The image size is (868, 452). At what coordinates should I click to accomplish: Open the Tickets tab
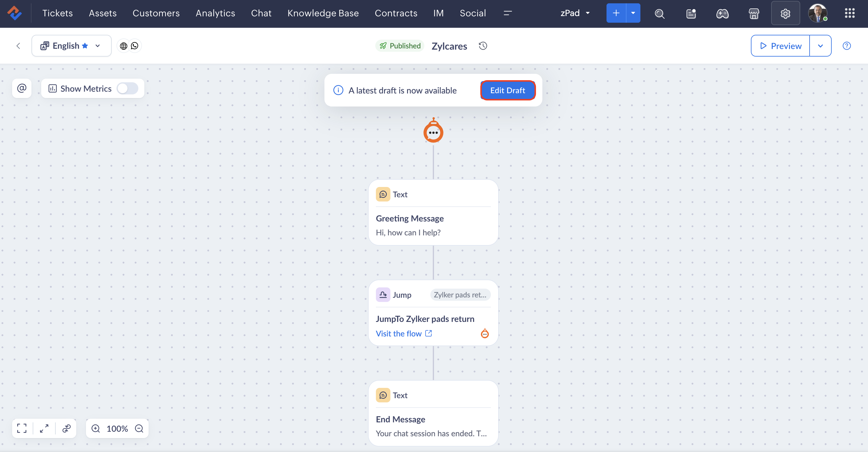tap(58, 13)
